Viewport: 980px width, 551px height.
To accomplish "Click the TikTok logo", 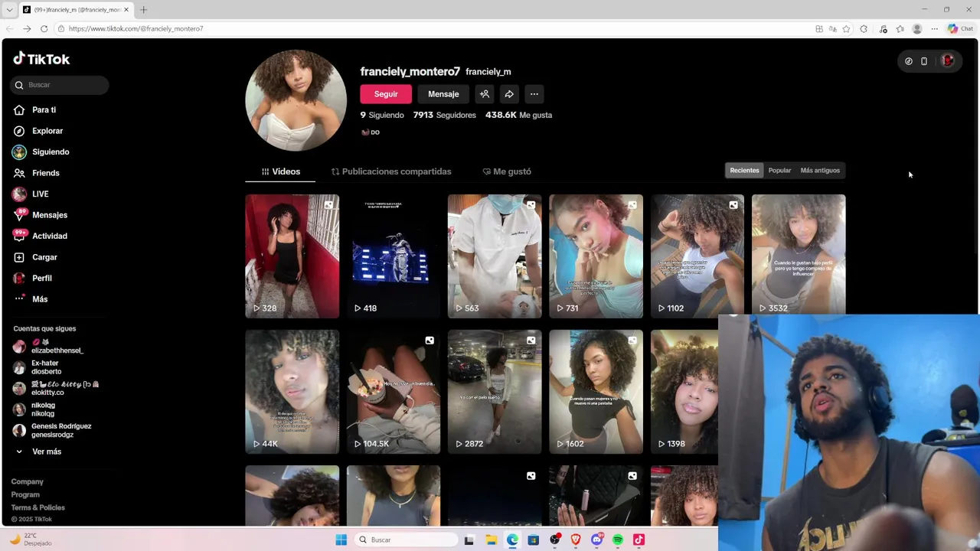I will coord(41,59).
